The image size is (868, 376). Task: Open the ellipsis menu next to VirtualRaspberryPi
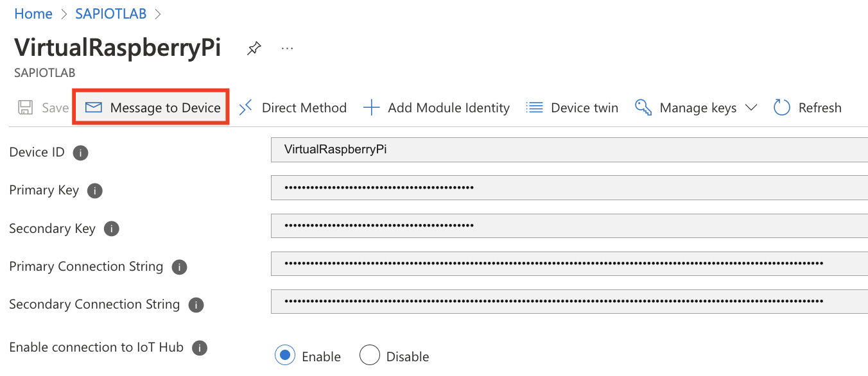pos(287,47)
